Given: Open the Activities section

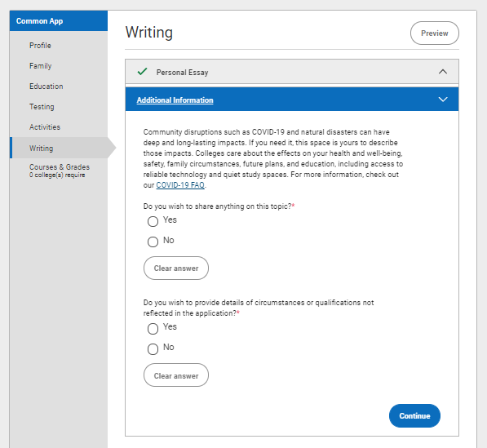Looking at the screenshot, I should 45,127.
